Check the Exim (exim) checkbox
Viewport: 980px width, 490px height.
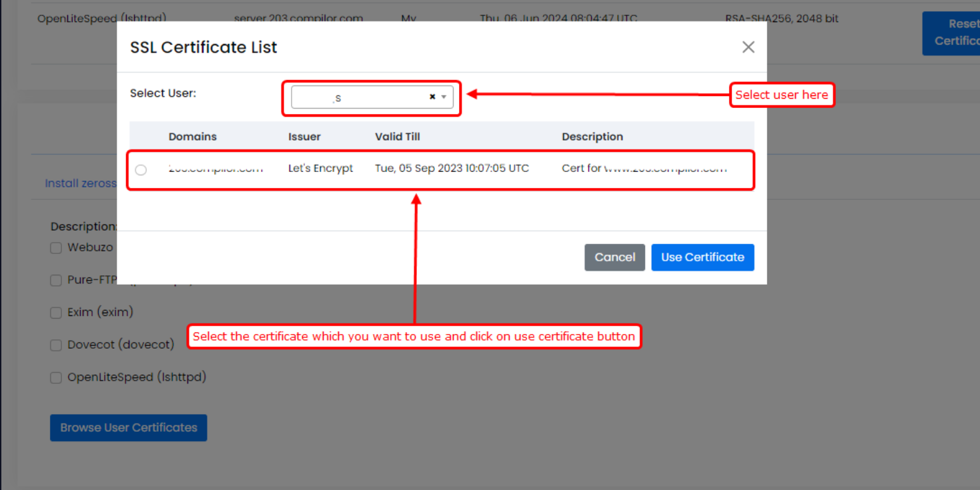coord(57,313)
